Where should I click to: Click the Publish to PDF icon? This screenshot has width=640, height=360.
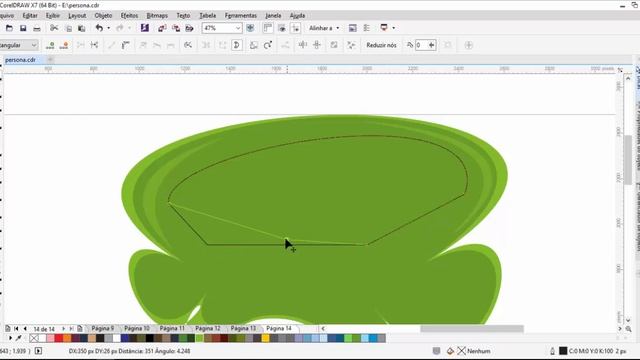point(189,28)
